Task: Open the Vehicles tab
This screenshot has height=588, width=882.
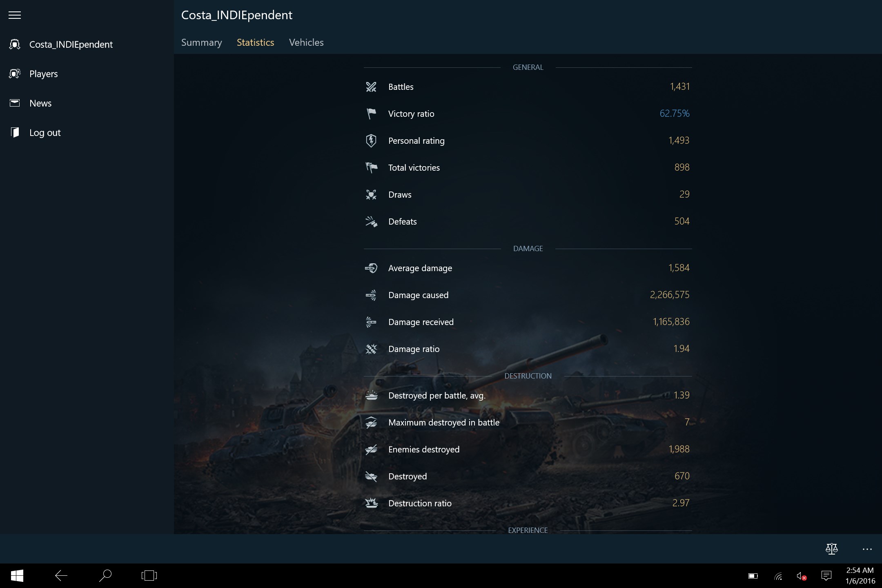Action: coord(306,42)
